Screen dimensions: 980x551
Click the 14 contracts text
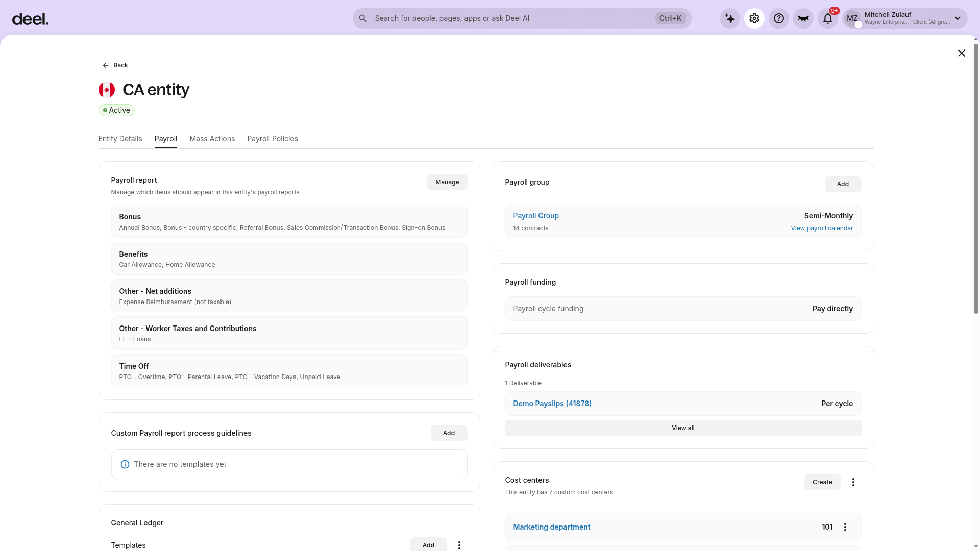point(531,228)
